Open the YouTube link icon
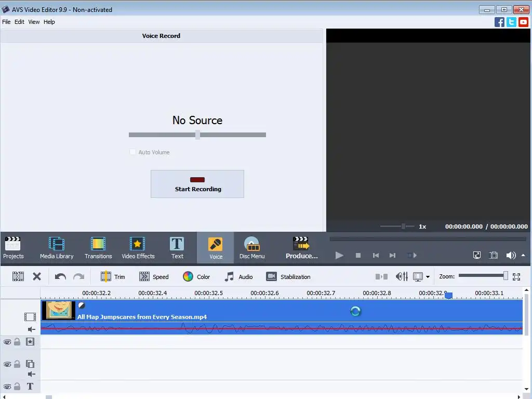532x399 pixels. pos(523,22)
